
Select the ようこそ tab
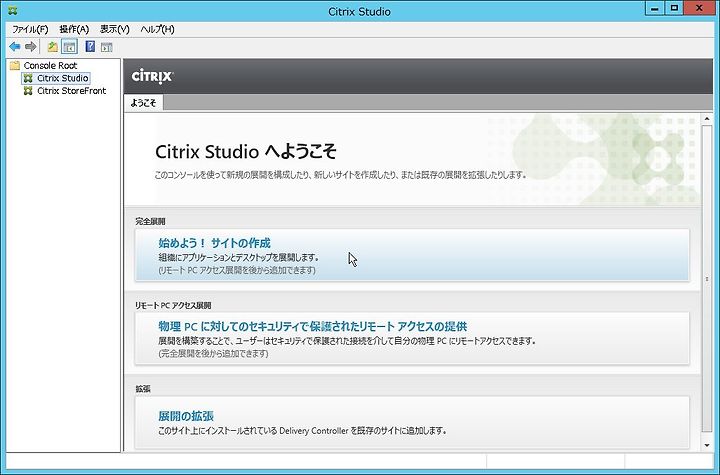pyautogui.click(x=144, y=103)
